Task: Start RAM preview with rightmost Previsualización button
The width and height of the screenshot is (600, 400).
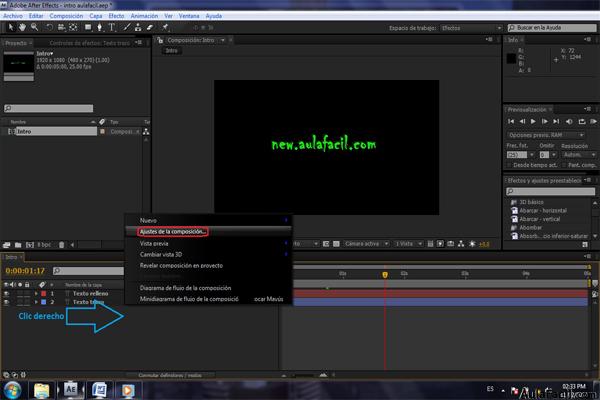Action: pos(593,121)
